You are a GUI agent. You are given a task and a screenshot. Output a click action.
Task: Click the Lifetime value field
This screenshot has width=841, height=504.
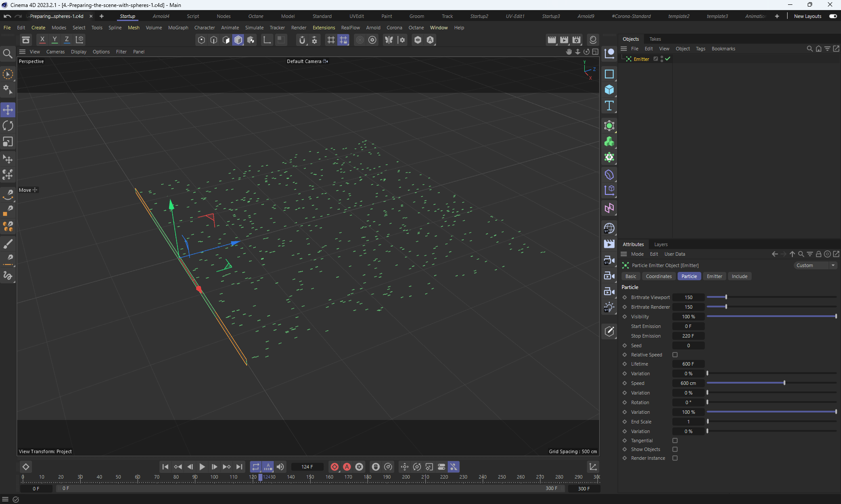(688, 364)
